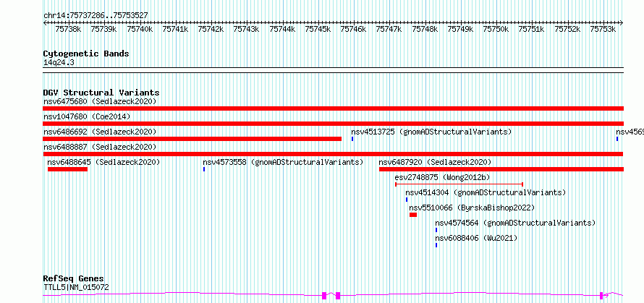
Task: Open the esv2748875 (Wong2012b) label
Action: (x=442, y=177)
